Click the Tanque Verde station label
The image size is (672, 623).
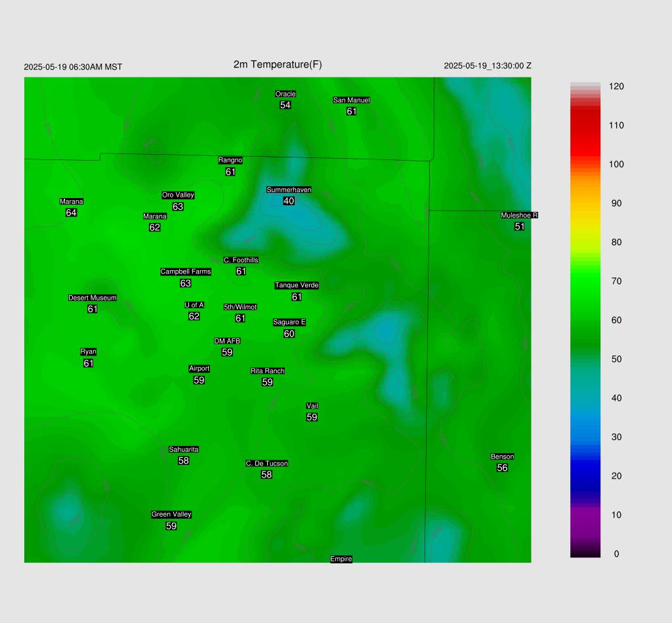coord(297,285)
